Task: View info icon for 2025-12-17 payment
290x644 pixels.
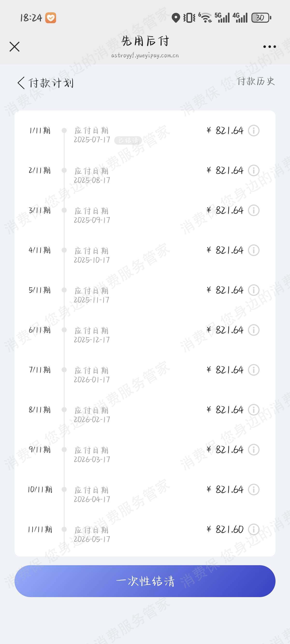Action: 254,330
